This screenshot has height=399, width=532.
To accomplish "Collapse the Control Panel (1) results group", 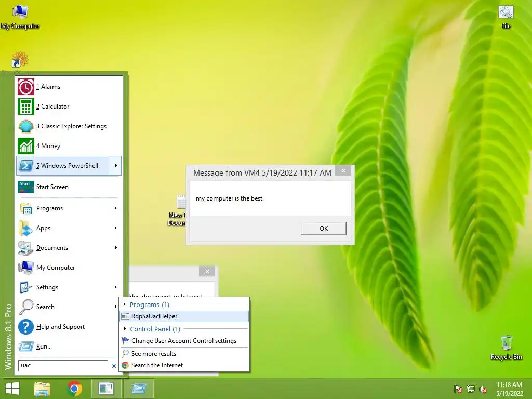I will pyautogui.click(x=125, y=329).
